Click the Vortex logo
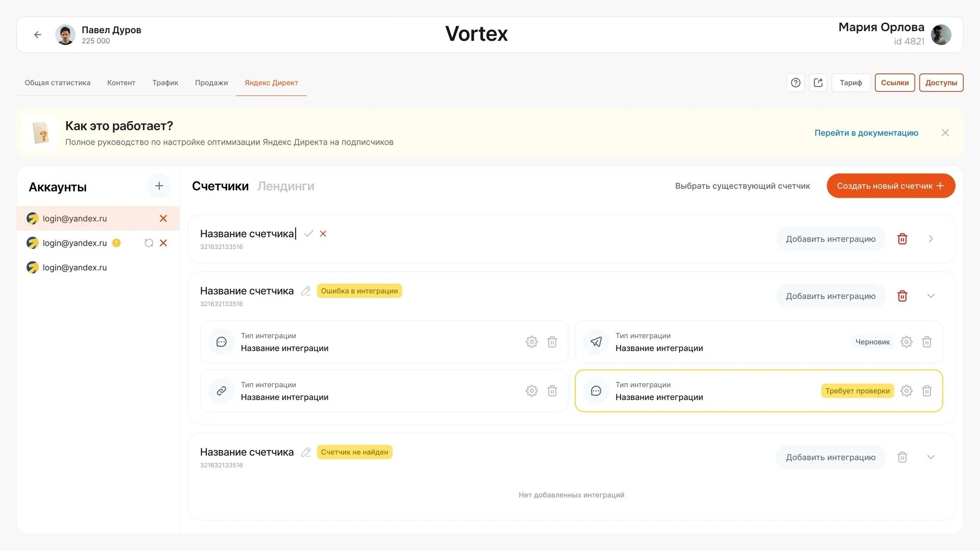980x551 pixels. pos(477,34)
